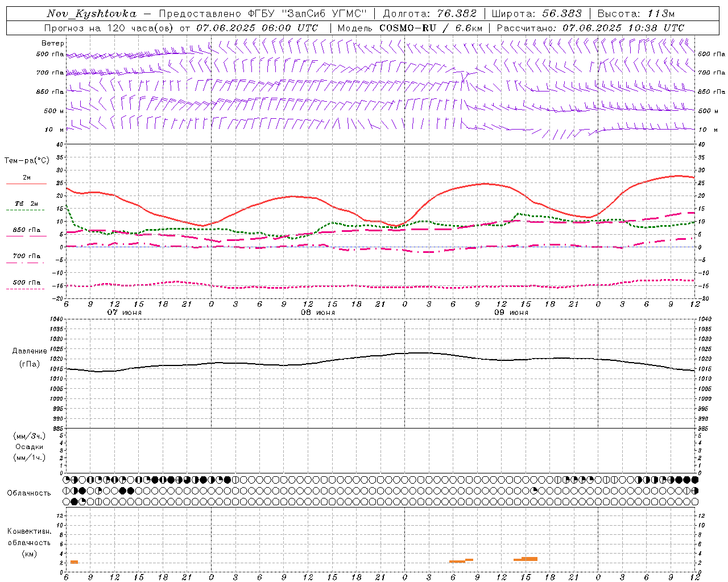Click the green dashed 'Td 2м' legend line
This screenshot has width=728, height=582.
(26, 210)
